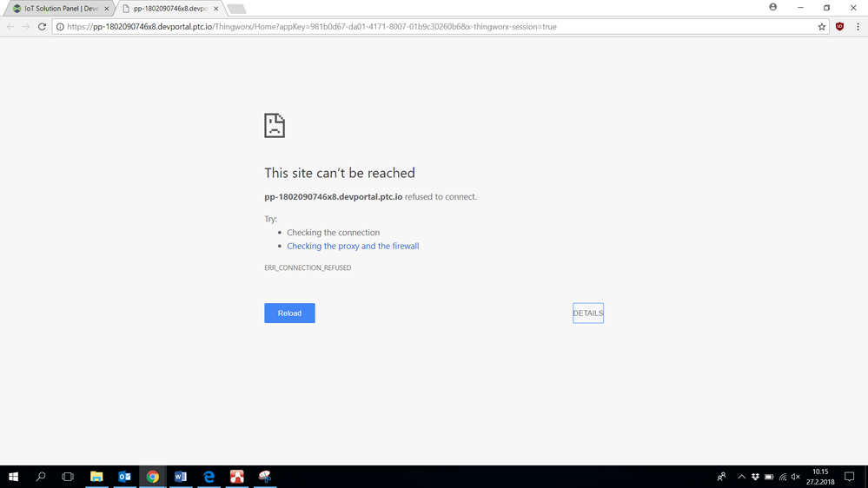Toggle the muted volume icon in tray
Viewport: 868px width, 488px height.
[796, 477]
